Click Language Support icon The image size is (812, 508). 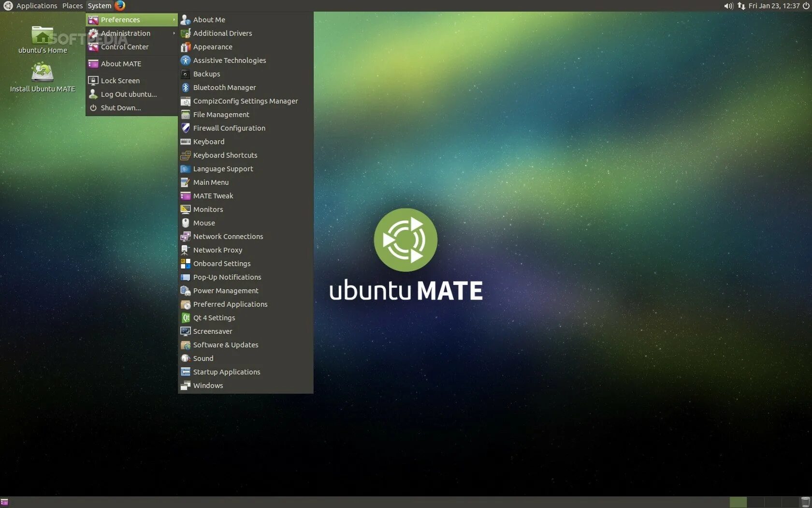click(186, 169)
